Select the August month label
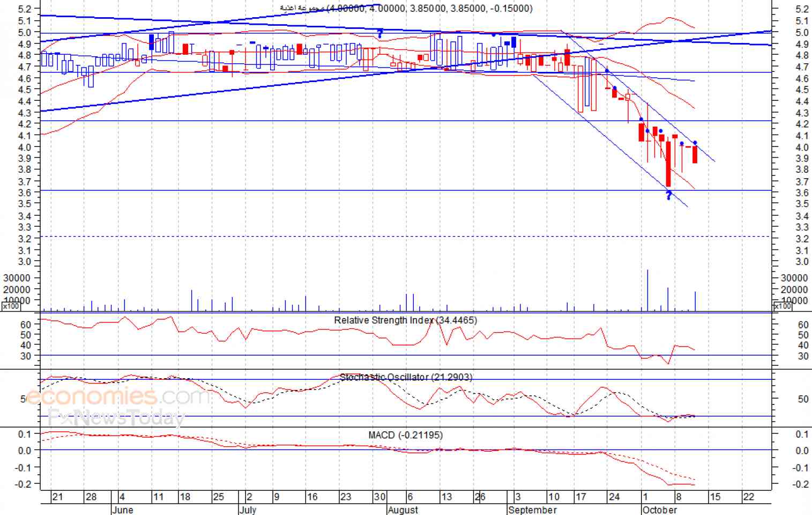The width and height of the screenshot is (812, 515). [x=403, y=510]
